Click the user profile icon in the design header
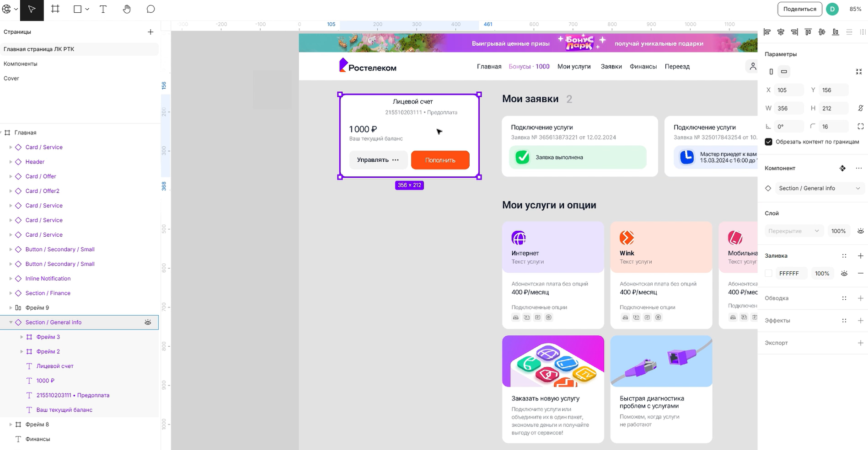Viewport: 868px width, 450px height. pos(752,67)
